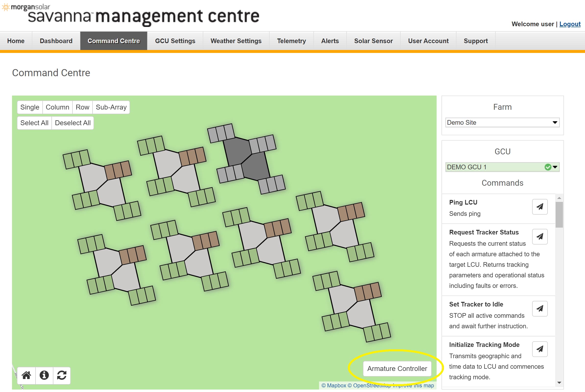This screenshot has width=585, height=392.
Task: Open the DEMO GCU 1 dropdown
Action: coord(502,167)
